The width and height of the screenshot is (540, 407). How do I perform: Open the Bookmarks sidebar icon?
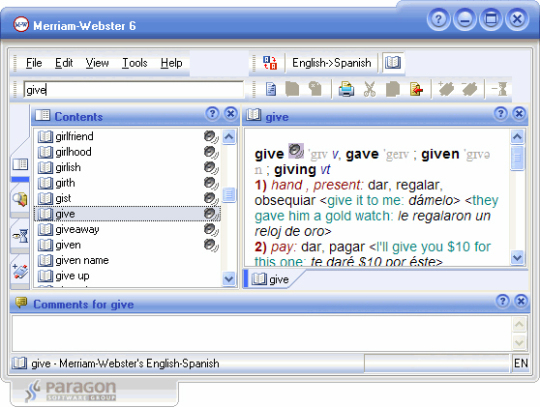tap(20, 271)
